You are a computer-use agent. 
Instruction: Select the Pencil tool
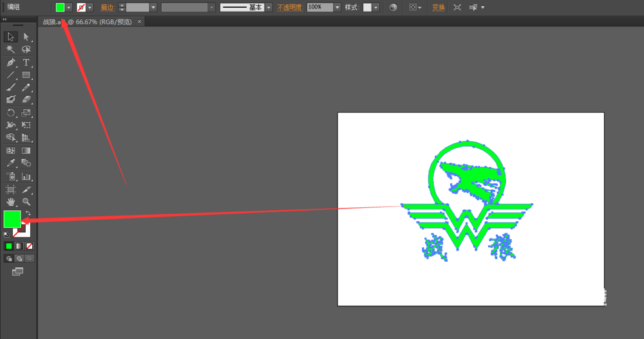[x=26, y=87]
